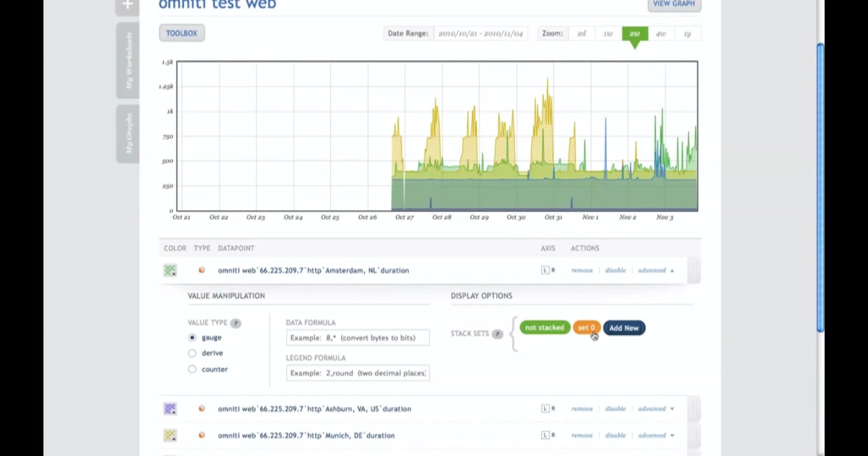The image size is (868, 456).
Task: Select the Ashburn, VA, US duration datapoint name
Action: click(315, 408)
